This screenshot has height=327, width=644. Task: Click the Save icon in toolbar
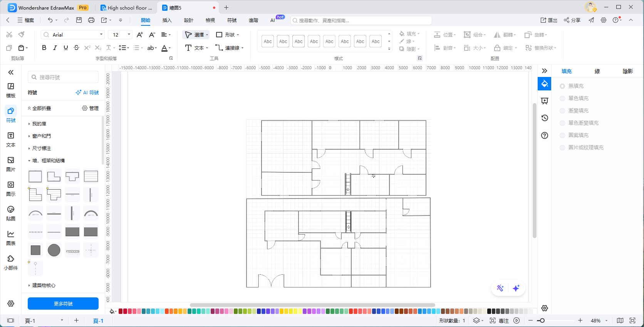[79, 20]
